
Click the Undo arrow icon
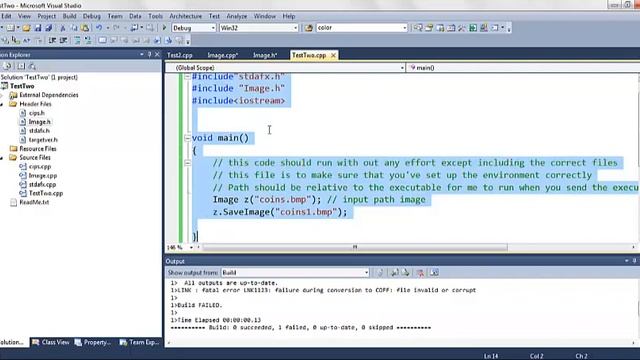click(x=99, y=28)
